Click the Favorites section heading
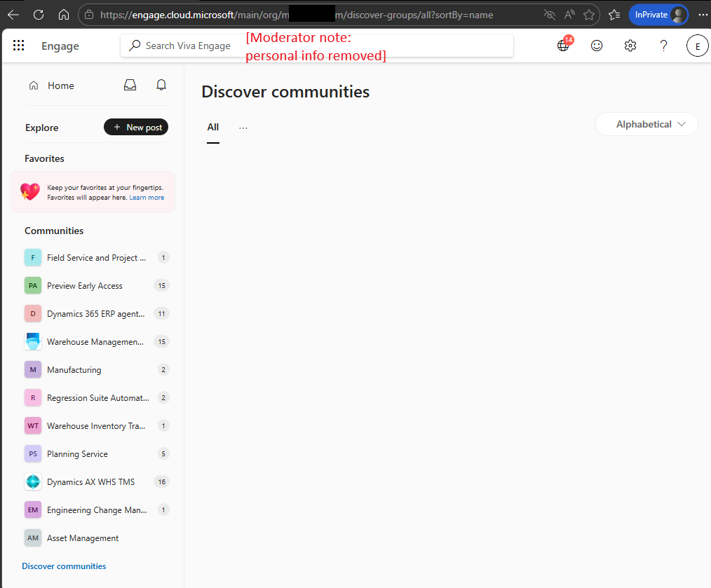The width and height of the screenshot is (711, 588). click(44, 158)
